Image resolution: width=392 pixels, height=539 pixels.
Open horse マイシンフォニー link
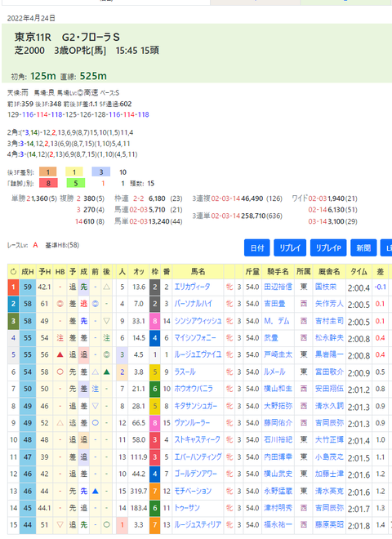[x=195, y=338]
